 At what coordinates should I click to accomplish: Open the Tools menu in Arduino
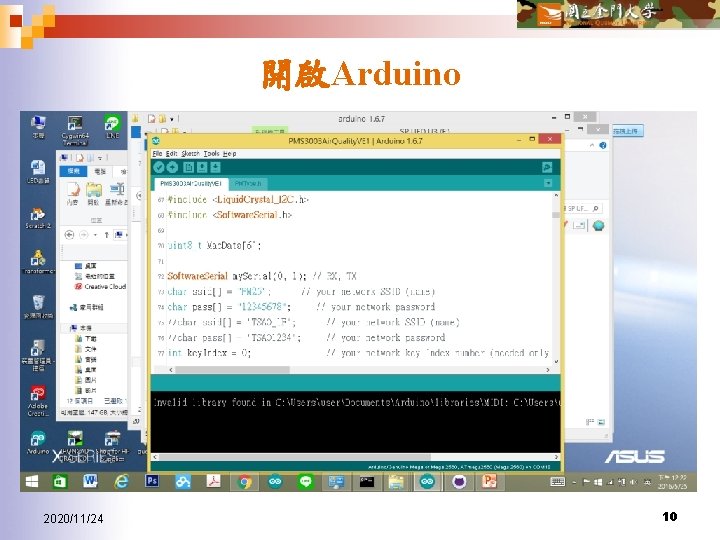(211, 153)
